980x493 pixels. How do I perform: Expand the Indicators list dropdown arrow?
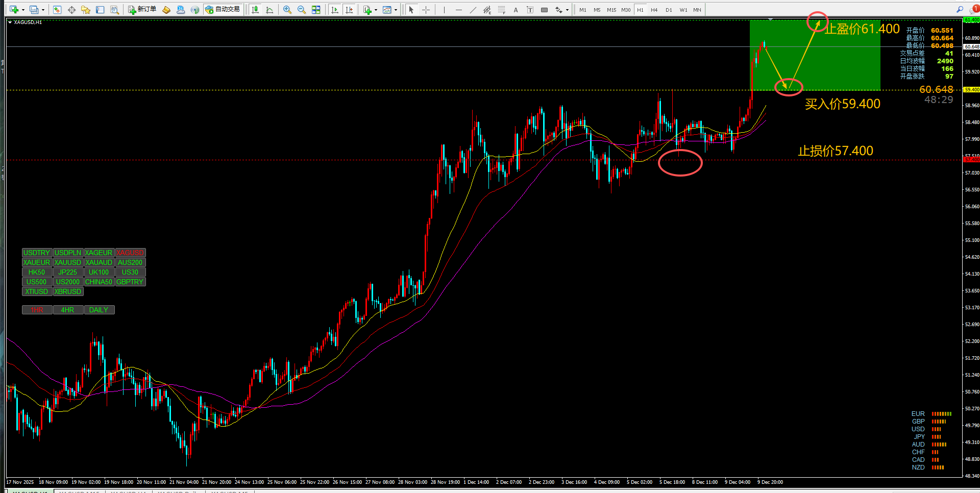(x=376, y=10)
